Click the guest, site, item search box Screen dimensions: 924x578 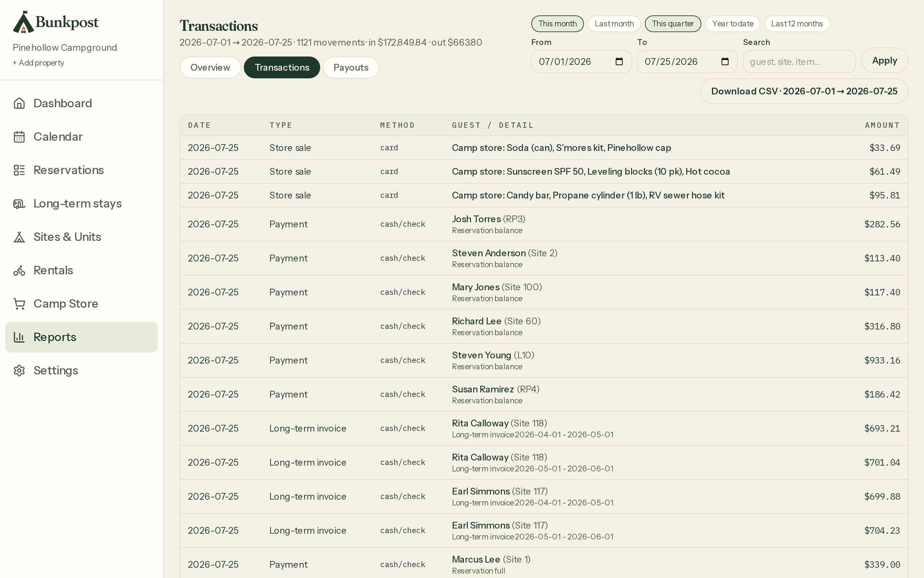click(799, 62)
